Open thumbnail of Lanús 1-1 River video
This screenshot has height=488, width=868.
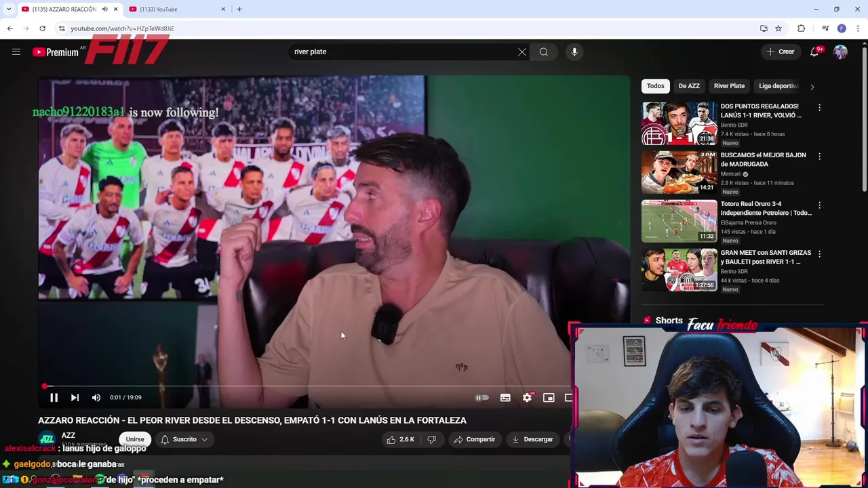click(679, 123)
